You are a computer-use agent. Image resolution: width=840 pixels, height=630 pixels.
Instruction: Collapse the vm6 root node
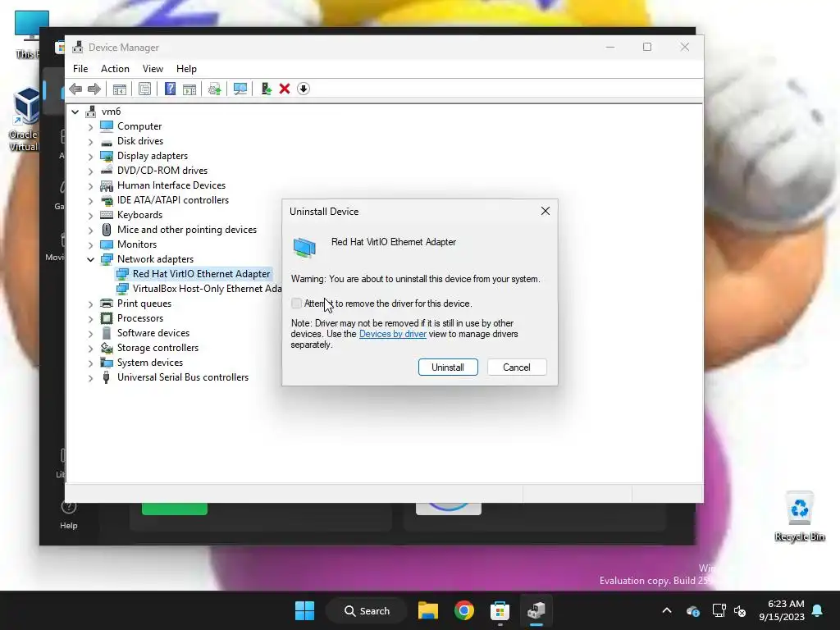75,112
